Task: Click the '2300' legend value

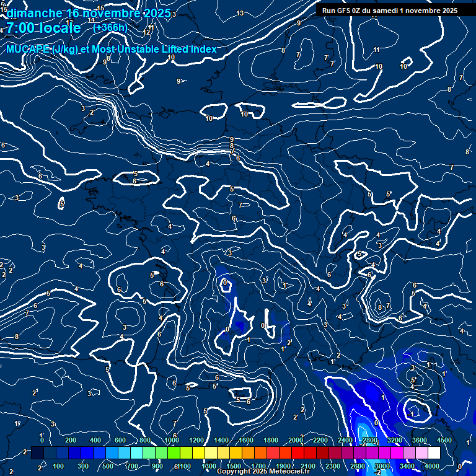Action: [333, 466]
